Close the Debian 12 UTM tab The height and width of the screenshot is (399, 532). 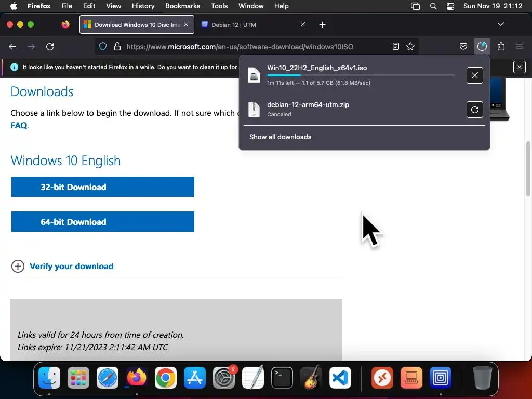click(303, 24)
